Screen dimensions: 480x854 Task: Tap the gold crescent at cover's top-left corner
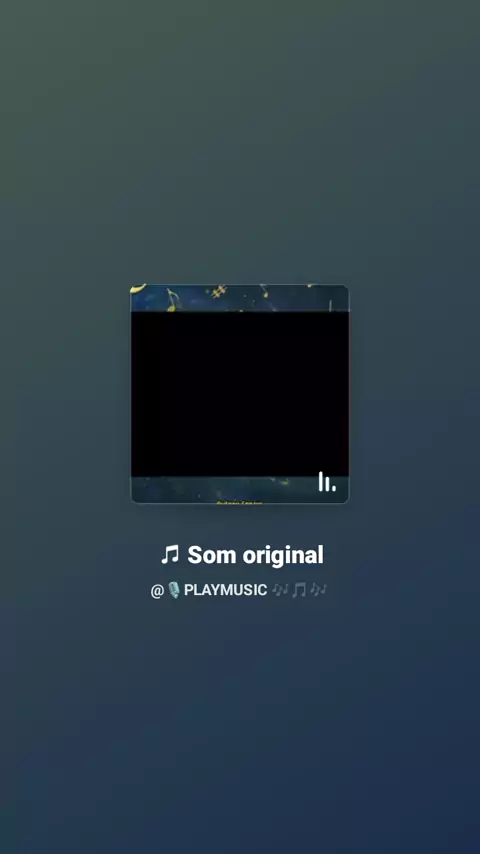[139, 288]
